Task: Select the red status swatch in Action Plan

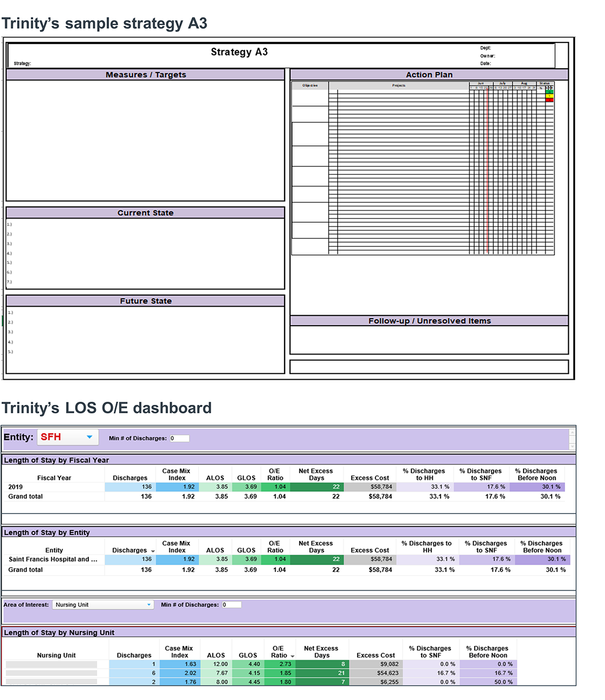Action: 549,100
